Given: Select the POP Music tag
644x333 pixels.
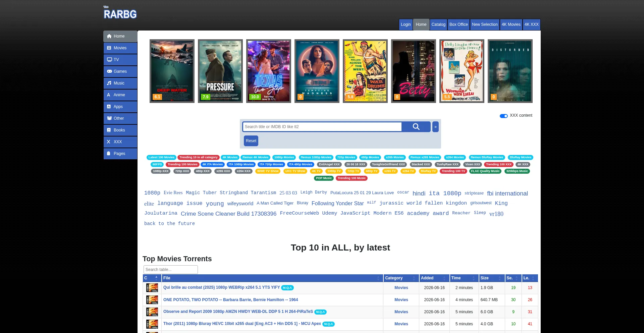Looking at the screenshot, I should click(324, 178).
